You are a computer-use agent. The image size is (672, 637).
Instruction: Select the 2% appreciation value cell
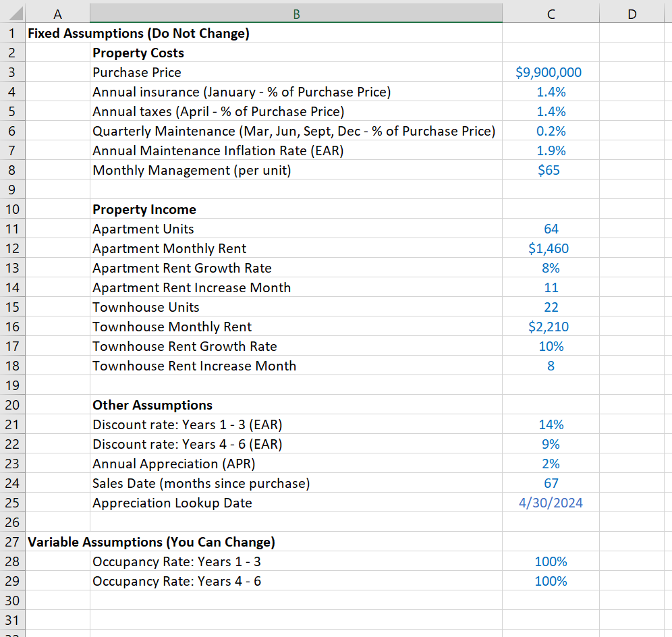click(x=551, y=464)
